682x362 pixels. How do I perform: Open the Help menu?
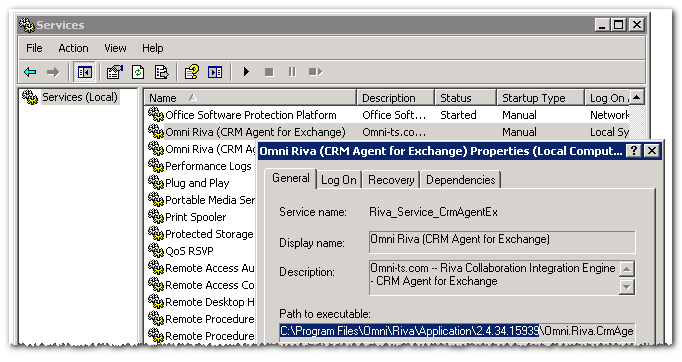click(152, 48)
